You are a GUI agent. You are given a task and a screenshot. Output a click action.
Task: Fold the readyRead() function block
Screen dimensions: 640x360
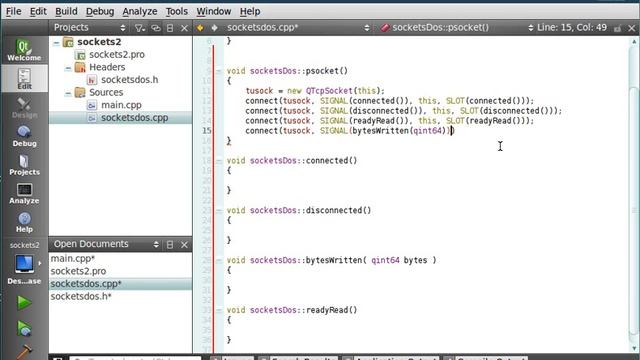219,310
